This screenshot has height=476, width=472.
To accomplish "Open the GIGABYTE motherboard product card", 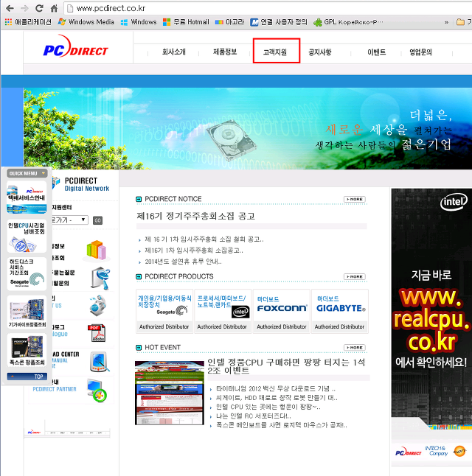I will click(340, 311).
